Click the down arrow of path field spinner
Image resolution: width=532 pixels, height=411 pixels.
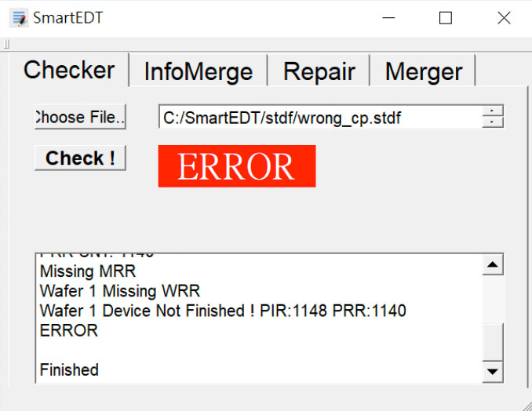tap(492, 122)
